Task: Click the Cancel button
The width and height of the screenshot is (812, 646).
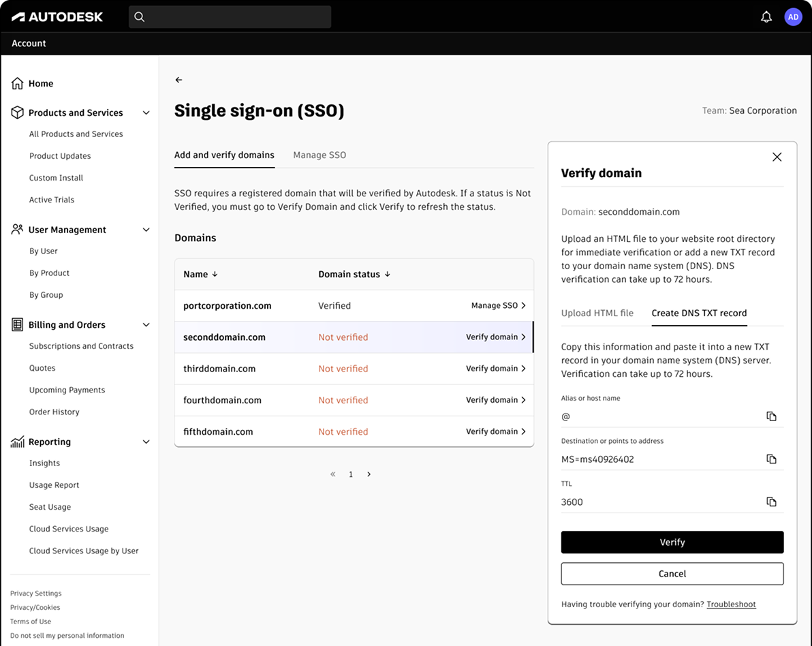Action: 672,574
